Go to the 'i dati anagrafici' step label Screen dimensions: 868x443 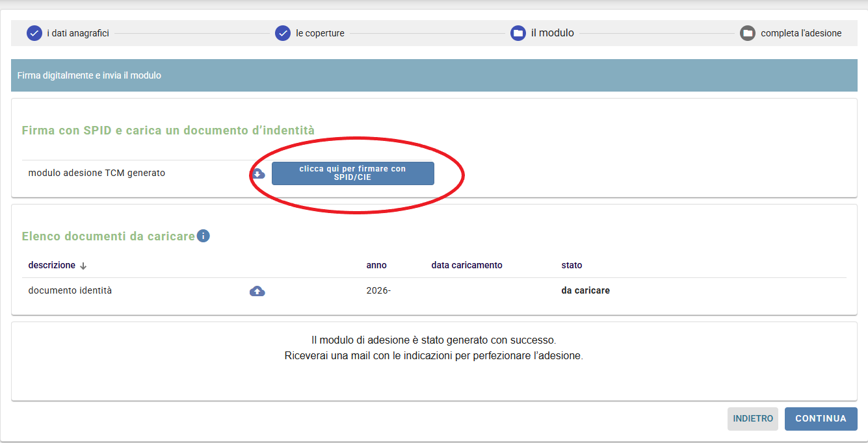pos(78,33)
